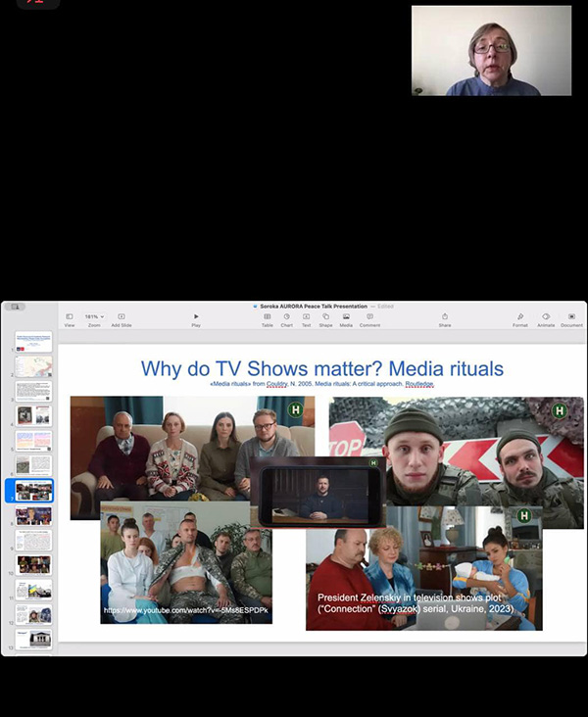Viewport: 588px width, 717px height.
Task: Select the woman holding baby image
Action: pyautogui.click(x=424, y=568)
